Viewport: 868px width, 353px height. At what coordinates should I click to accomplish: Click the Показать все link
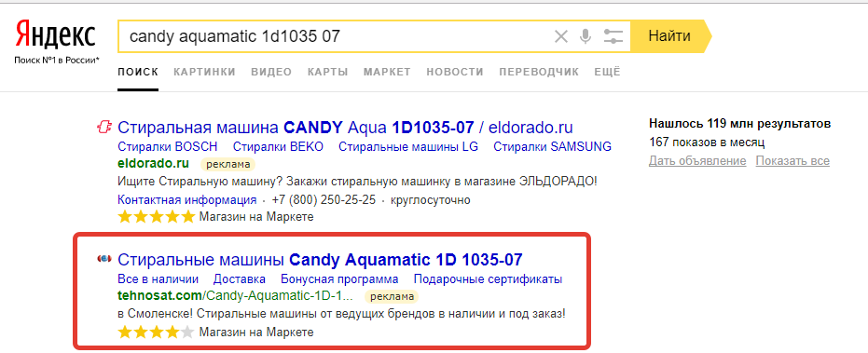(792, 161)
